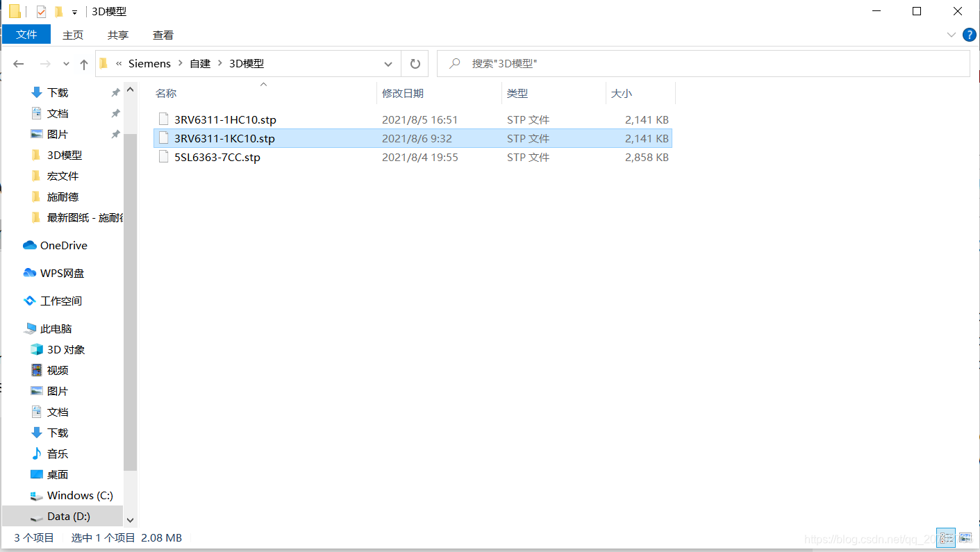Go forward with the forward arrow

click(45, 64)
